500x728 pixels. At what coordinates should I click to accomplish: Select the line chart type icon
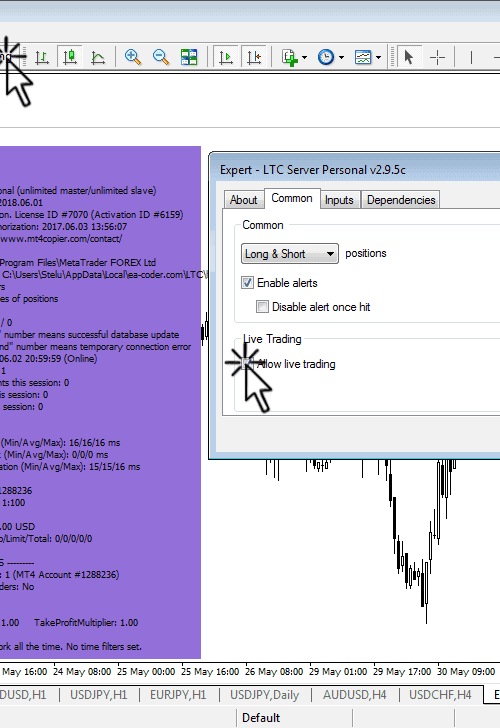(x=98, y=58)
